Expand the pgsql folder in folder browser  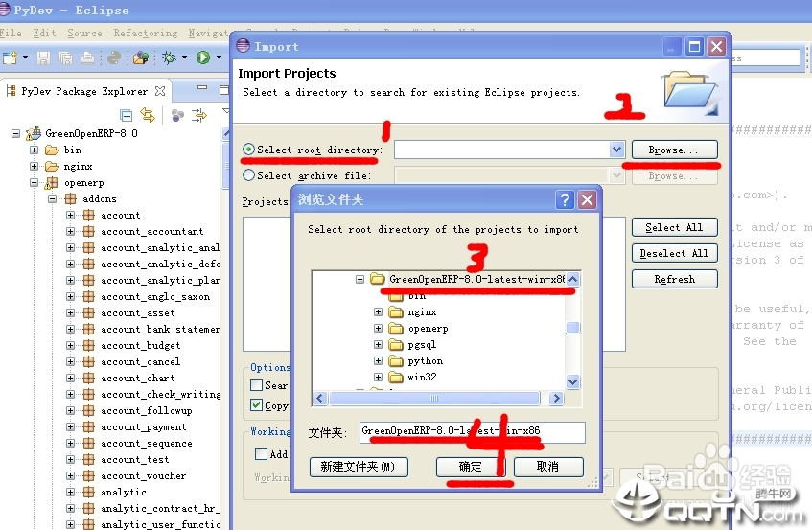[378, 345]
